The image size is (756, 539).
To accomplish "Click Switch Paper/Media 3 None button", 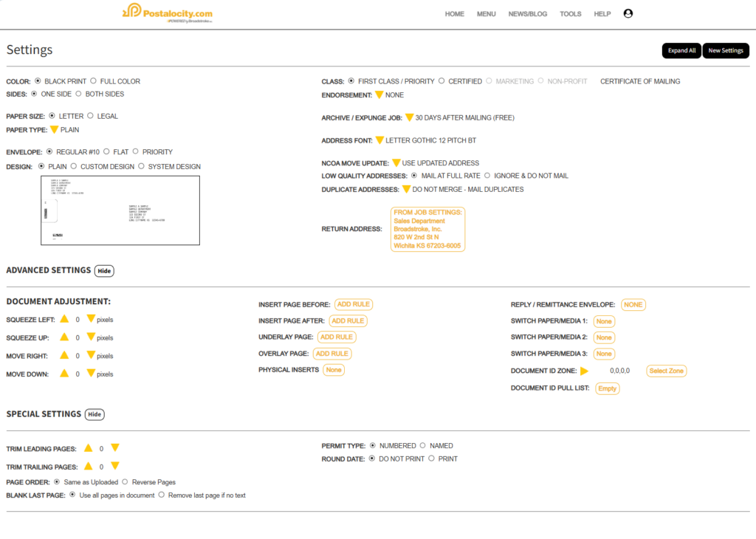I will coord(604,354).
